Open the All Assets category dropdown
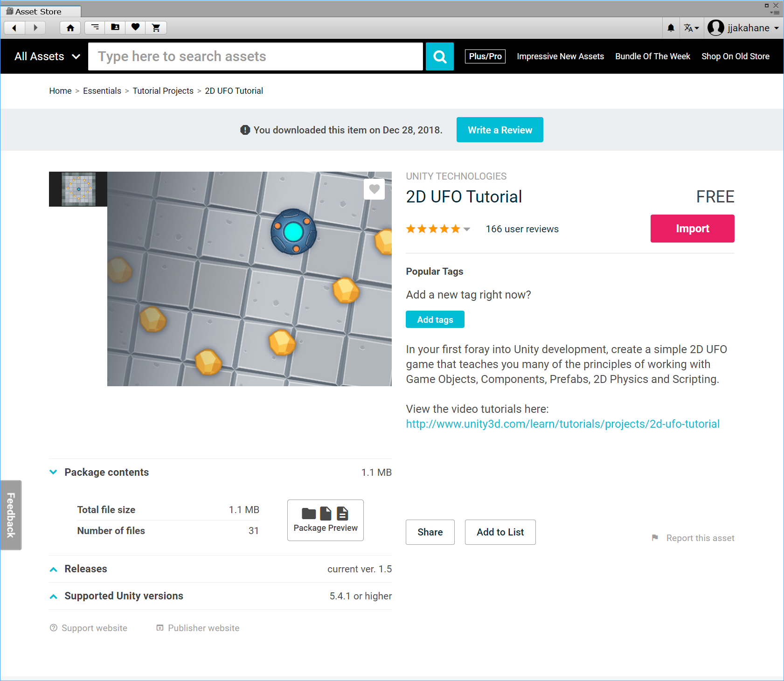 pyautogui.click(x=47, y=56)
